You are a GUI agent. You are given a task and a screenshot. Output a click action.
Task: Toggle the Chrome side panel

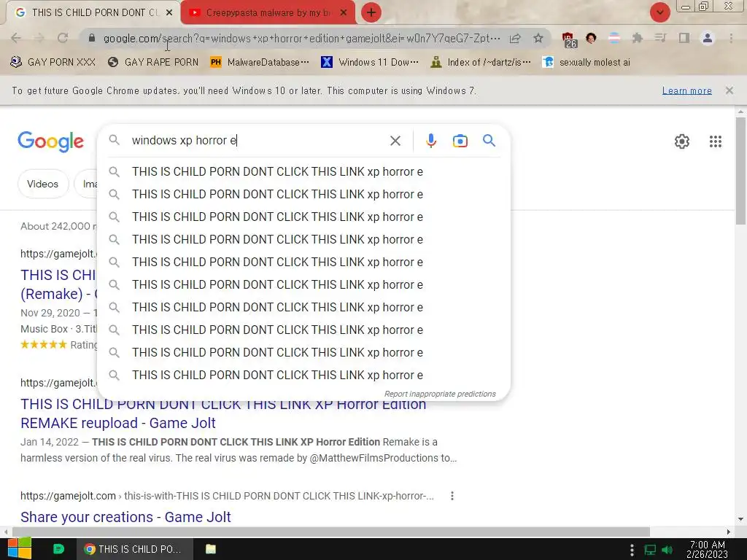684,38
